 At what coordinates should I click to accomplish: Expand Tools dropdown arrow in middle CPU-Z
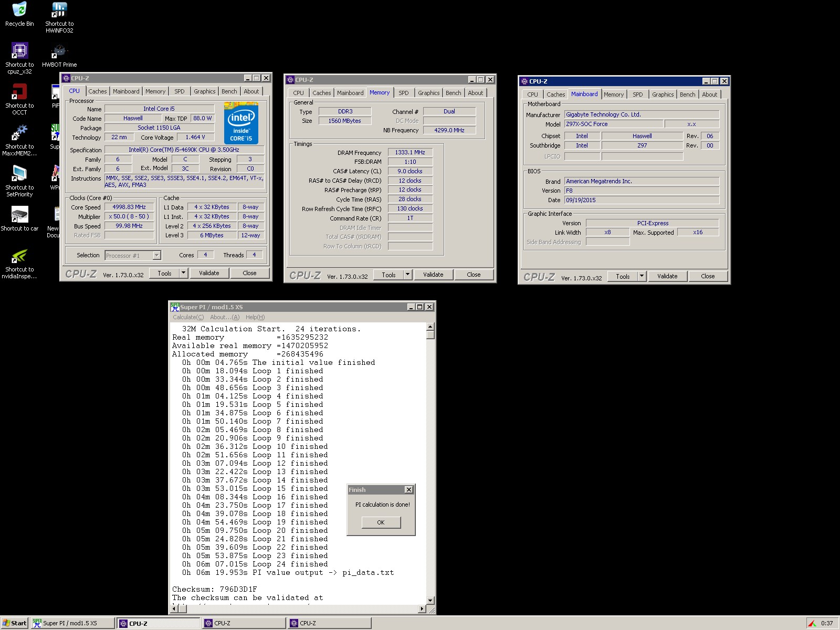407,275
